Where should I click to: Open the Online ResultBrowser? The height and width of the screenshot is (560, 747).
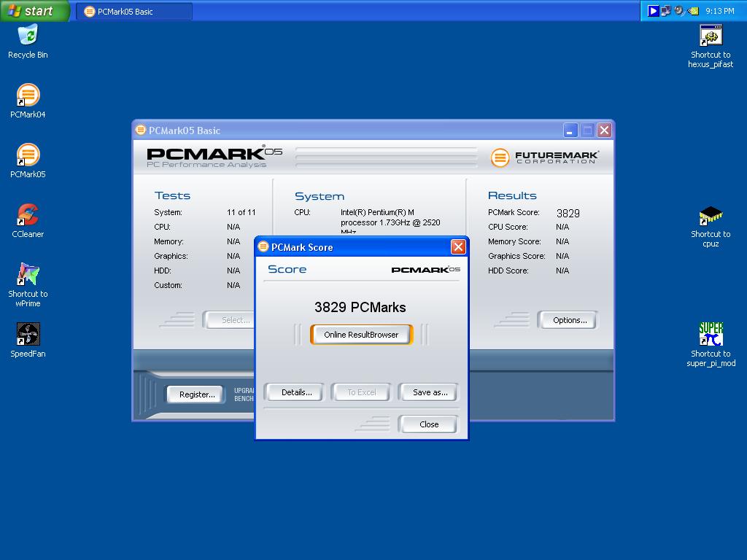[x=361, y=335]
